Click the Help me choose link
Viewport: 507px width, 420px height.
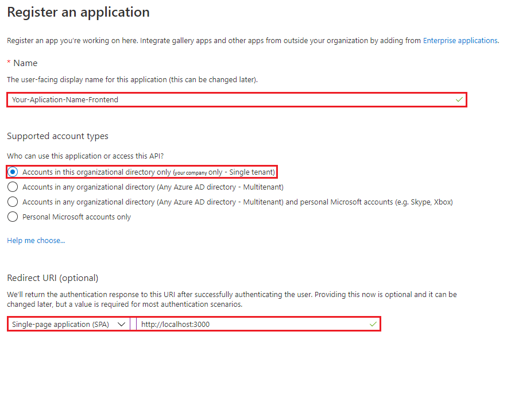pyautogui.click(x=36, y=240)
